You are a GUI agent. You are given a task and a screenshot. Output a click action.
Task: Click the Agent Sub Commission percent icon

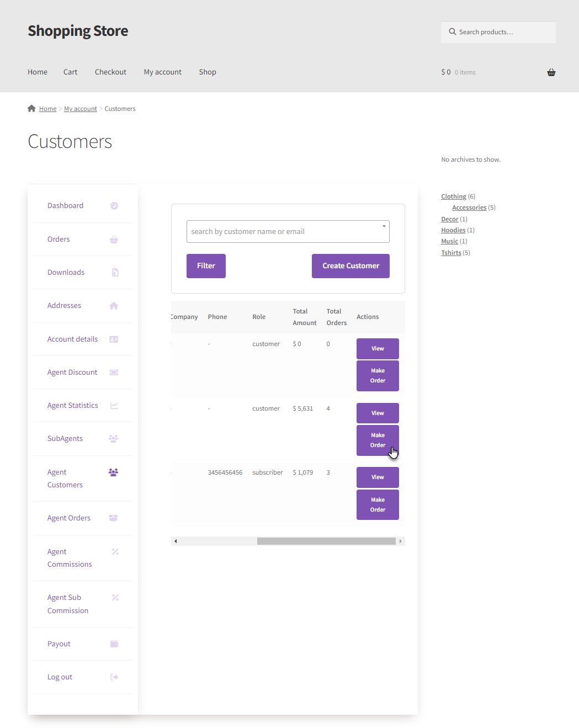[115, 598]
